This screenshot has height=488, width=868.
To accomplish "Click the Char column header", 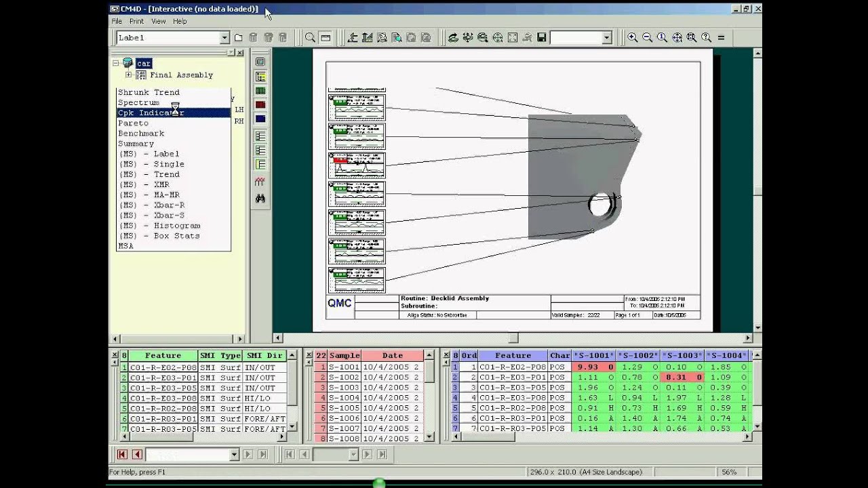I will click(x=560, y=355).
